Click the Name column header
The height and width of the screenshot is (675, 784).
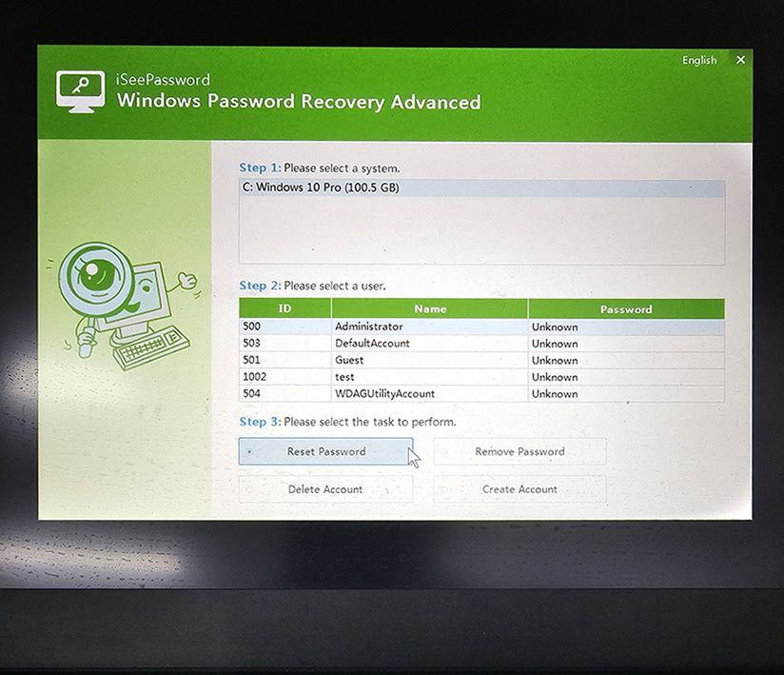click(429, 308)
